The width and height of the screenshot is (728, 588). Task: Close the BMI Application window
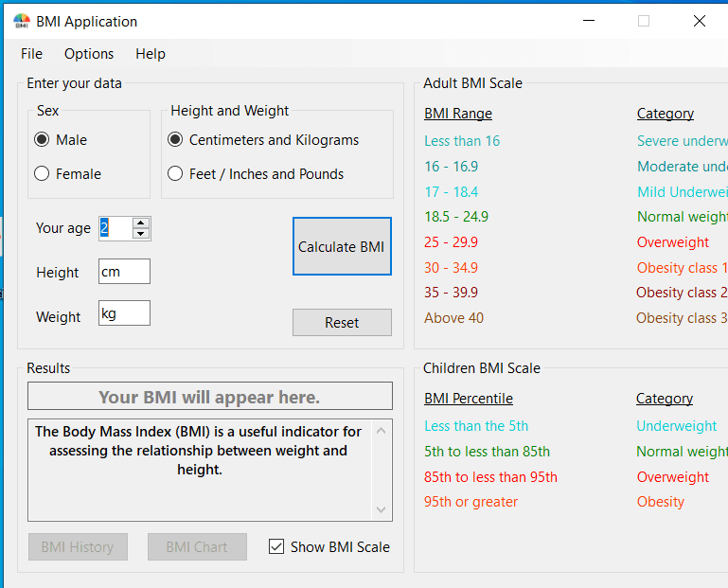[x=699, y=21]
